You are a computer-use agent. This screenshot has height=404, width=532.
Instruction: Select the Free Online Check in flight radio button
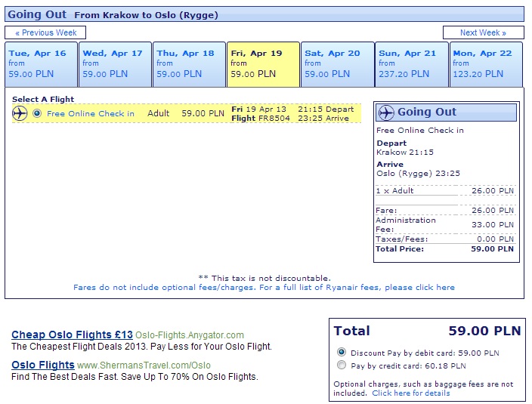tap(37, 113)
